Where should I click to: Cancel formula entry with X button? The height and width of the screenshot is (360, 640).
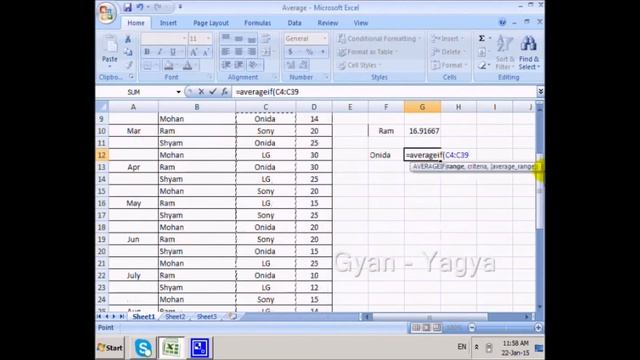(201, 92)
